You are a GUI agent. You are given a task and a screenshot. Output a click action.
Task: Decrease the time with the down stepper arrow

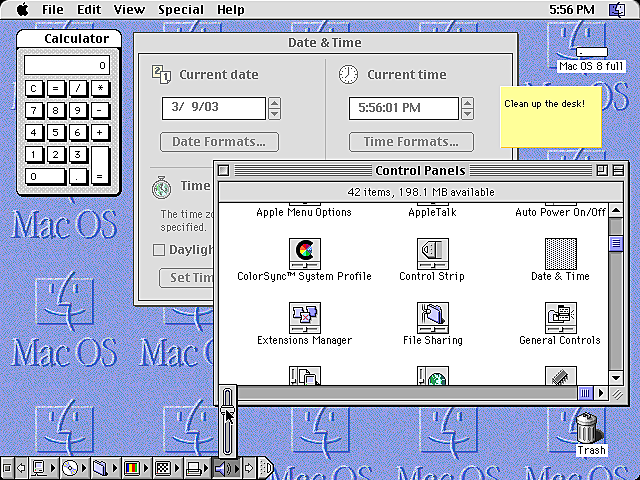468,114
